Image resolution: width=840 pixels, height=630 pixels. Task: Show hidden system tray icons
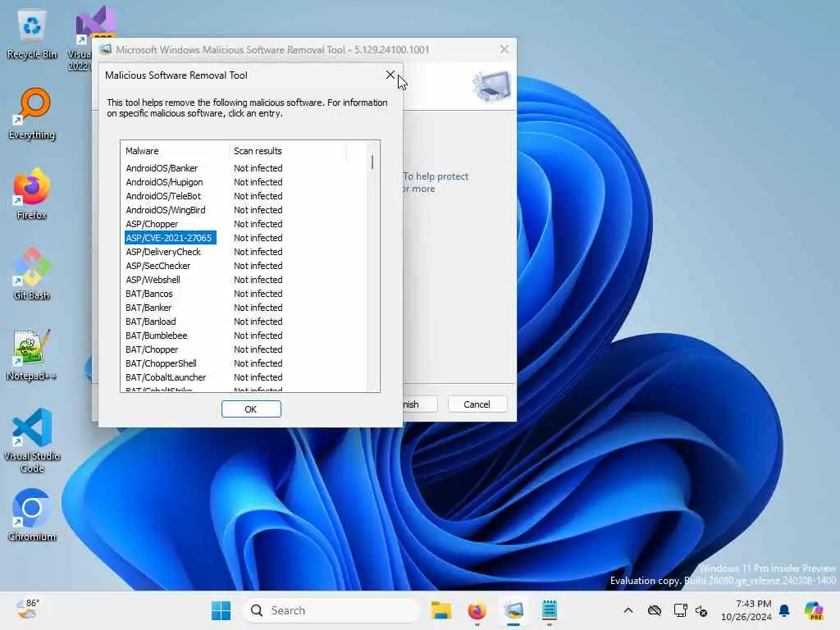(x=628, y=610)
